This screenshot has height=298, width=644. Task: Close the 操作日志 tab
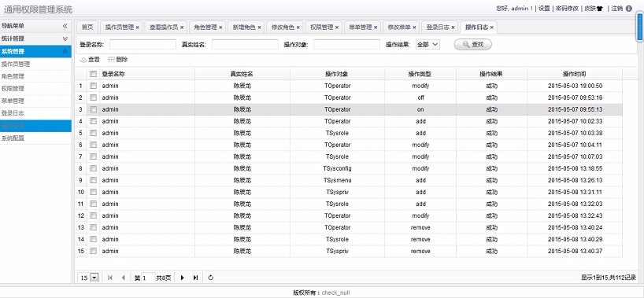click(491, 28)
